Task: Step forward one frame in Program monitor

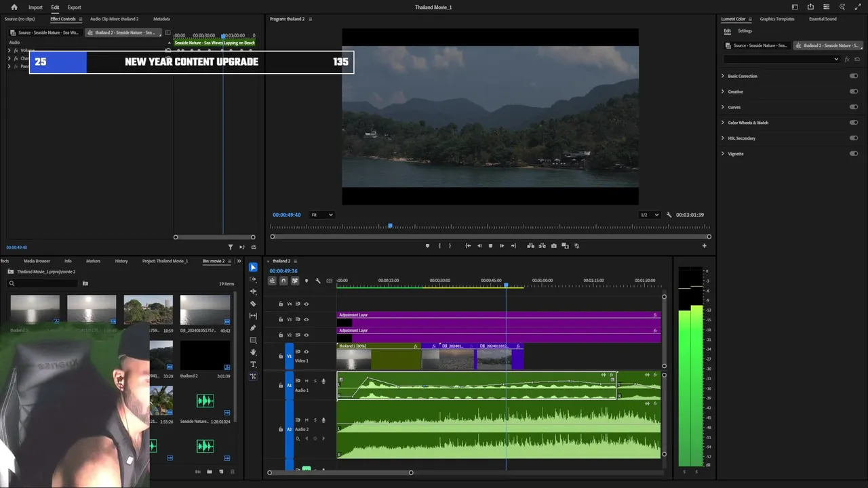Action: pos(502,246)
